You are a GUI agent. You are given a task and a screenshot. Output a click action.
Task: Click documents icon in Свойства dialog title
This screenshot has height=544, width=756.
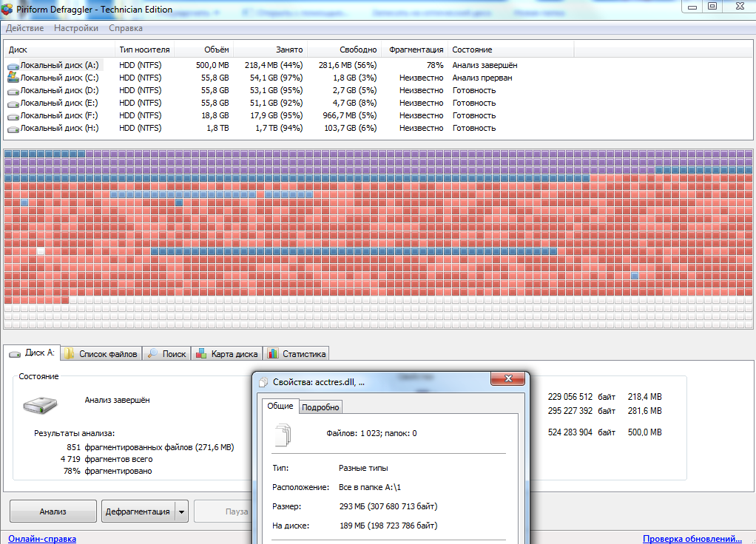tap(263, 382)
